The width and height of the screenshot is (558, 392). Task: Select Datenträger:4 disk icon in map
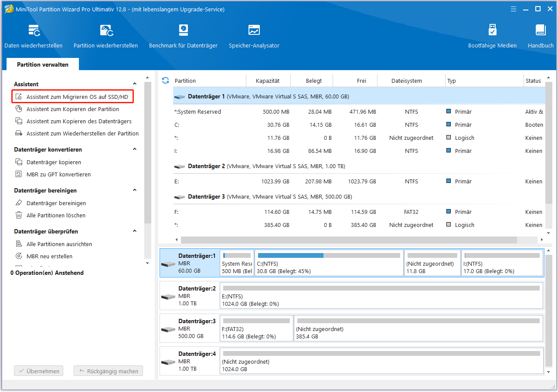[x=168, y=362]
